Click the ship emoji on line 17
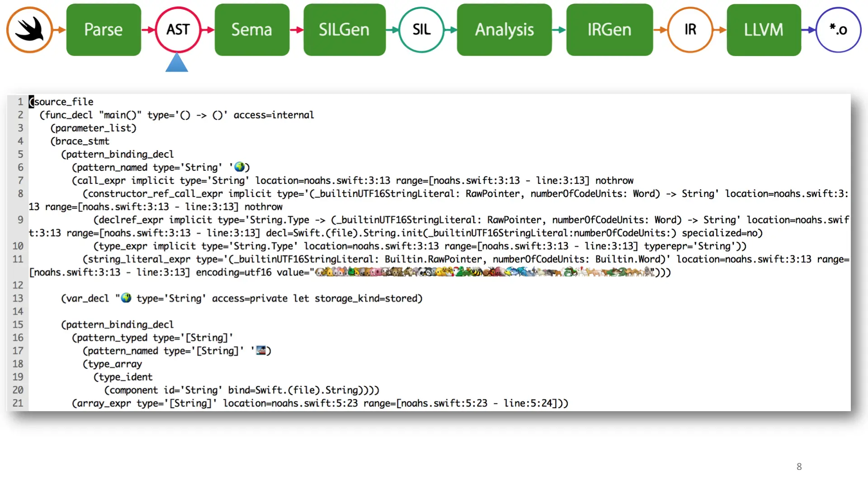This screenshot has height=488, width=868. (261, 351)
